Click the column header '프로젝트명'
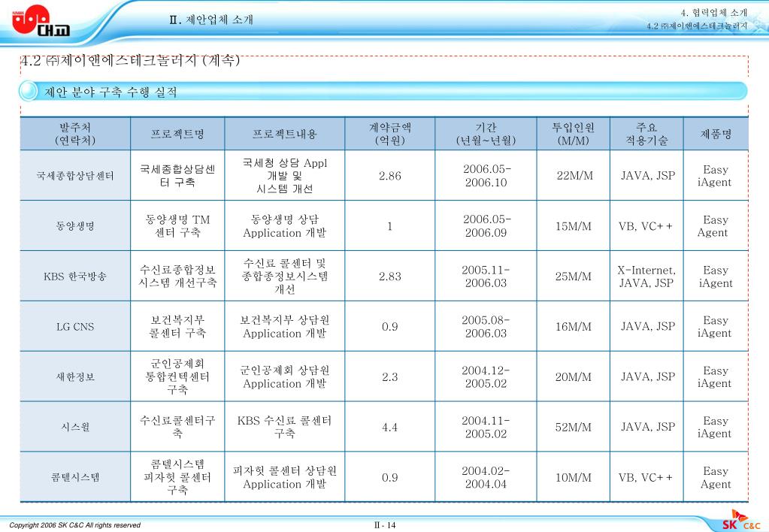The width and height of the screenshot is (769, 532). coord(177,134)
